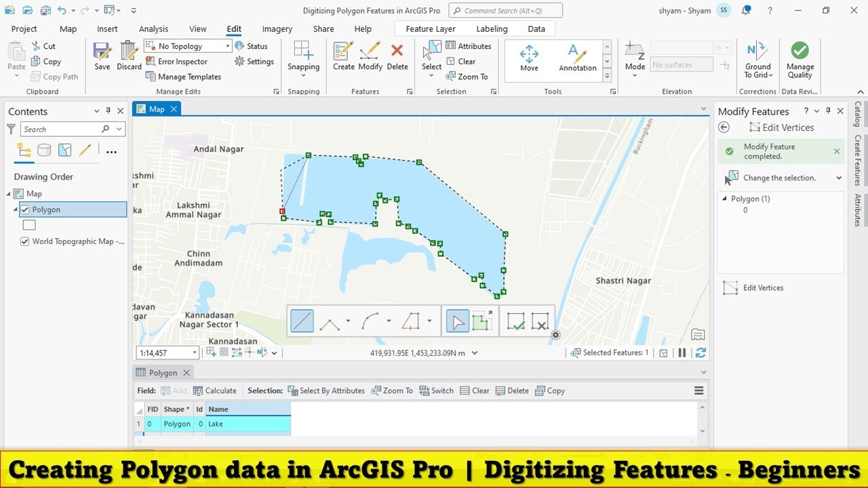Open Settings in Manage Edits group
Viewport: 868px width, 488px height.
coord(255,62)
